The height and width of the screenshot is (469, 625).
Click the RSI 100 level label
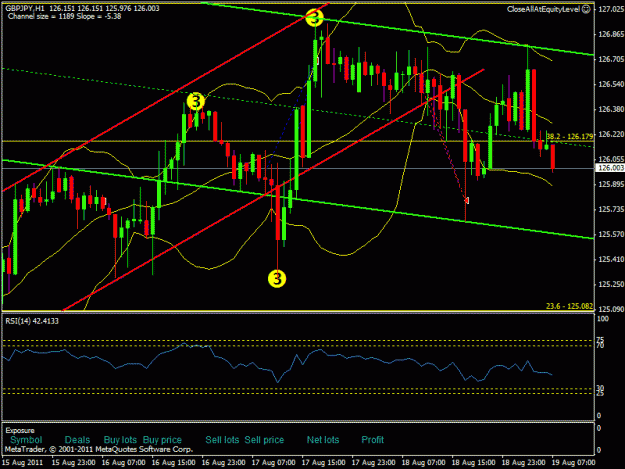tap(603, 319)
